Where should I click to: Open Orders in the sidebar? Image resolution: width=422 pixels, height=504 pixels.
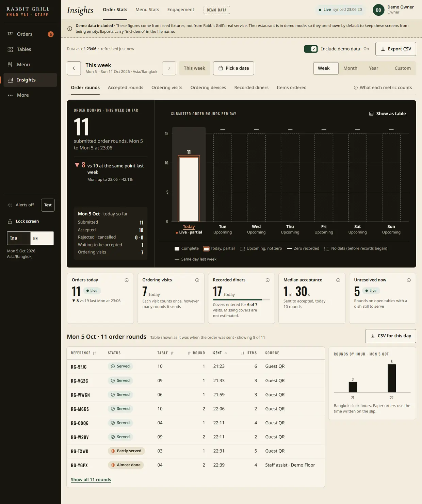[30, 34]
